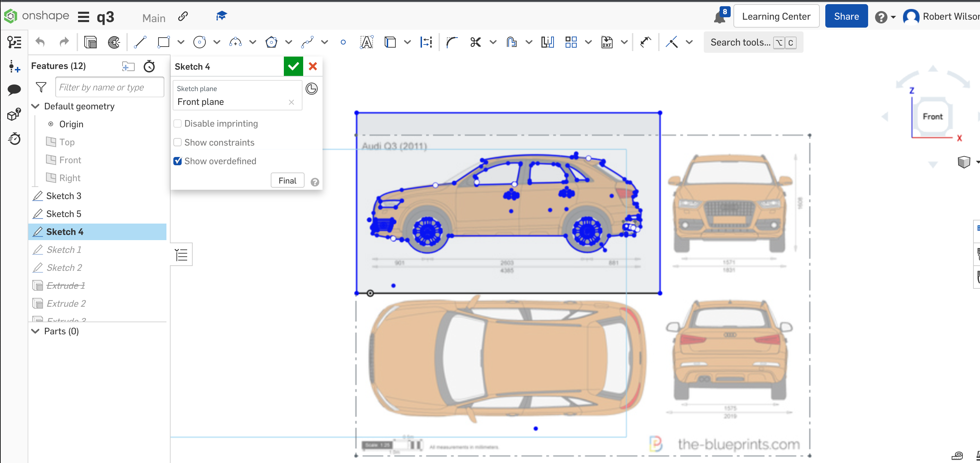
Task: Click the Trim tool icon
Action: point(476,42)
